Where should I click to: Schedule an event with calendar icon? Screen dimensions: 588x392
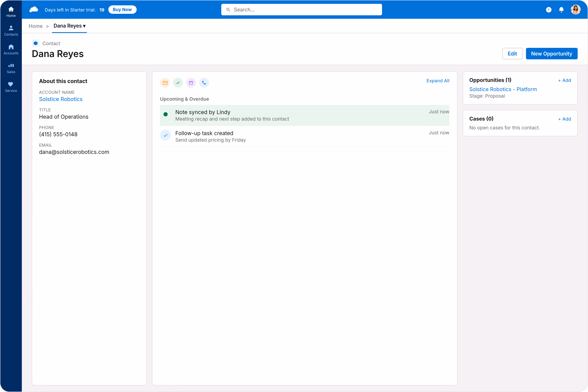tap(191, 83)
